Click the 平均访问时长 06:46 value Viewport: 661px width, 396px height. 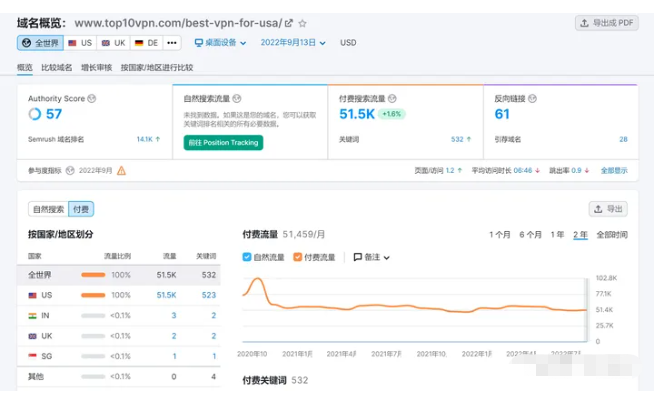click(x=523, y=171)
